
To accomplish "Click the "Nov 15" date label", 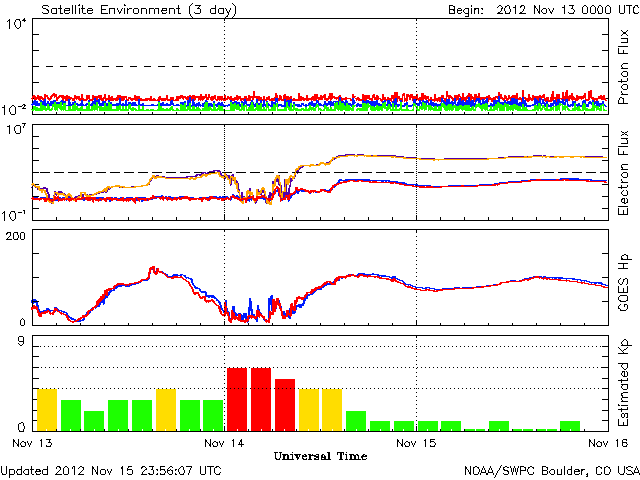I will (x=416, y=443).
